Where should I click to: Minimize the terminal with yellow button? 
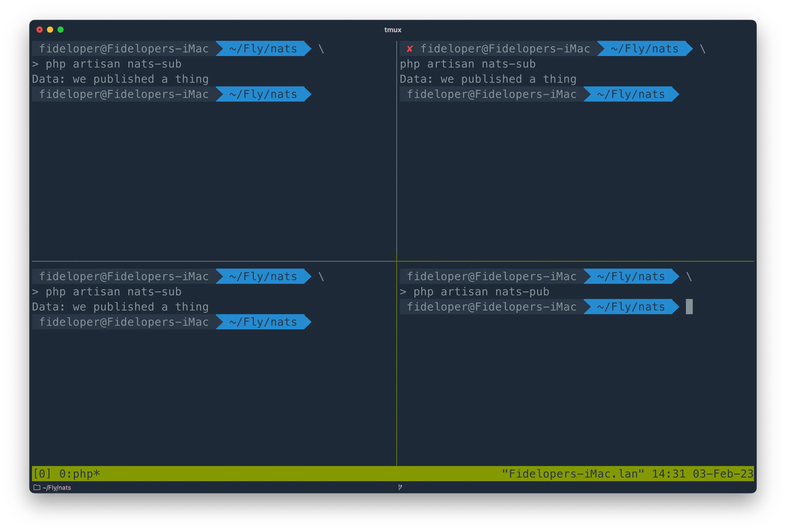[x=50, y=30]
